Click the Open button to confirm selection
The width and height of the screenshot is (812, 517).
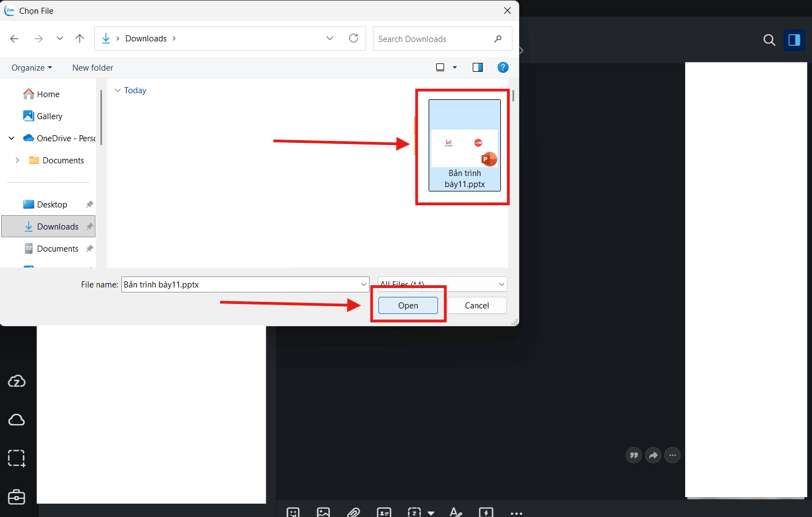point(408,305)
